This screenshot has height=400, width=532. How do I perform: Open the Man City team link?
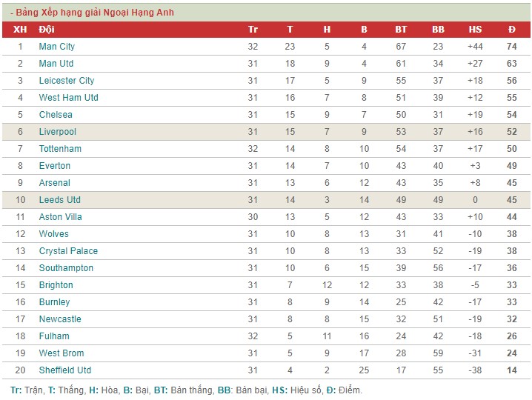pyautogui.click(x=56, y=47)
